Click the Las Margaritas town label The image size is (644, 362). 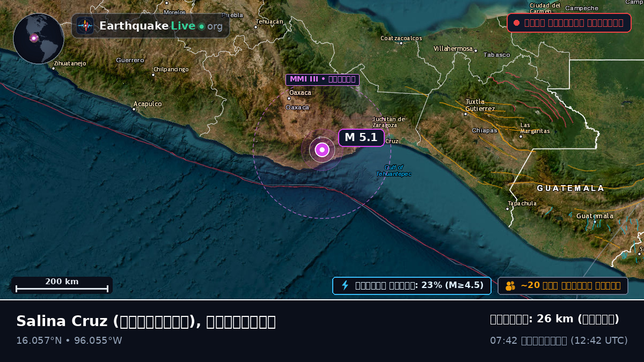click(535, 128)
